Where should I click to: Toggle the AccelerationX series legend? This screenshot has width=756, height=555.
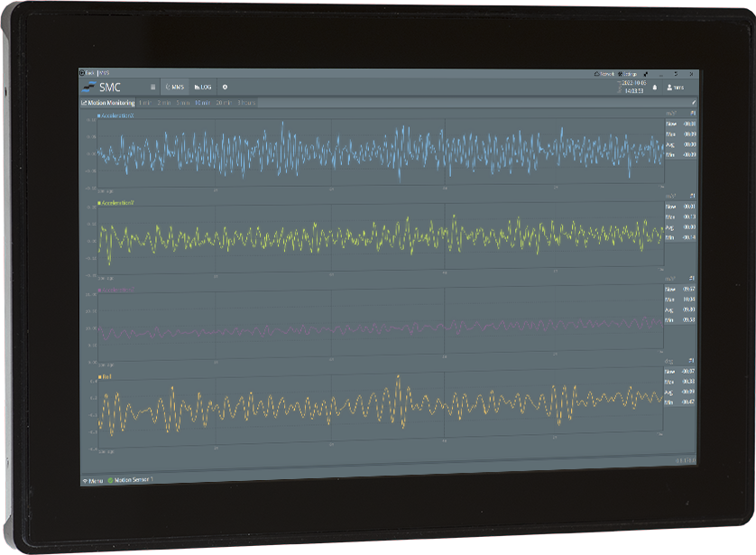tap(115, 116)
